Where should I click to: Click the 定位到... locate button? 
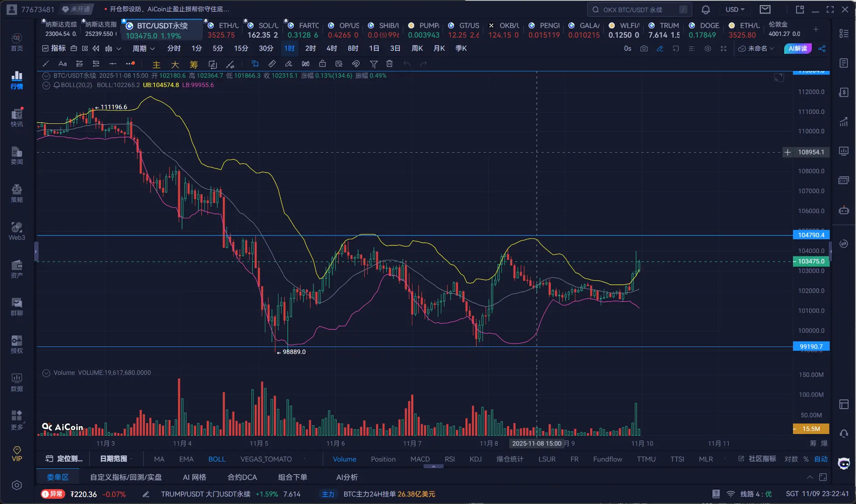[64, 458]
